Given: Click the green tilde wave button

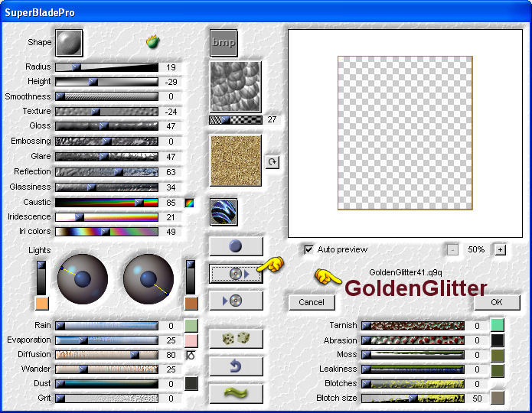Looking at the screenshot, I should click(236, 393).
